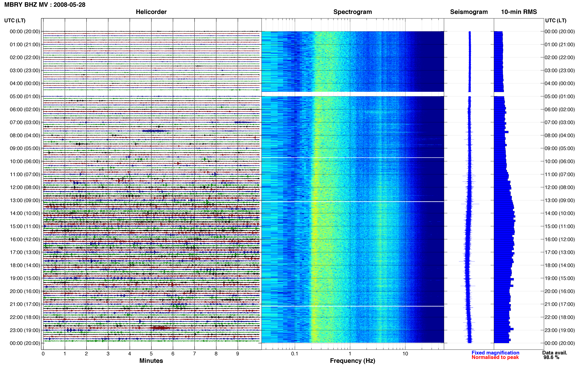The height and width of the screenshot is (368, 588).
Task: Select the Normalised to peak legend text
Action: (x=495, y=357)
